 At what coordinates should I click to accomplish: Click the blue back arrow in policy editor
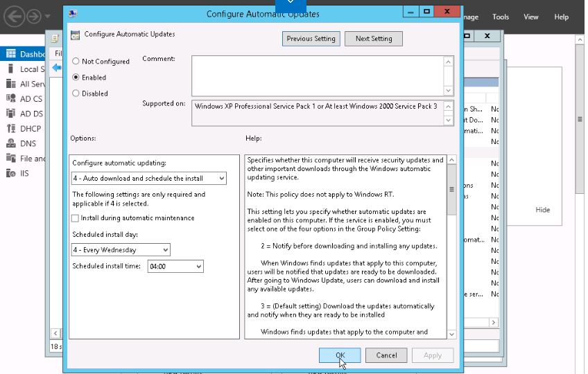[x=57, y=68]
